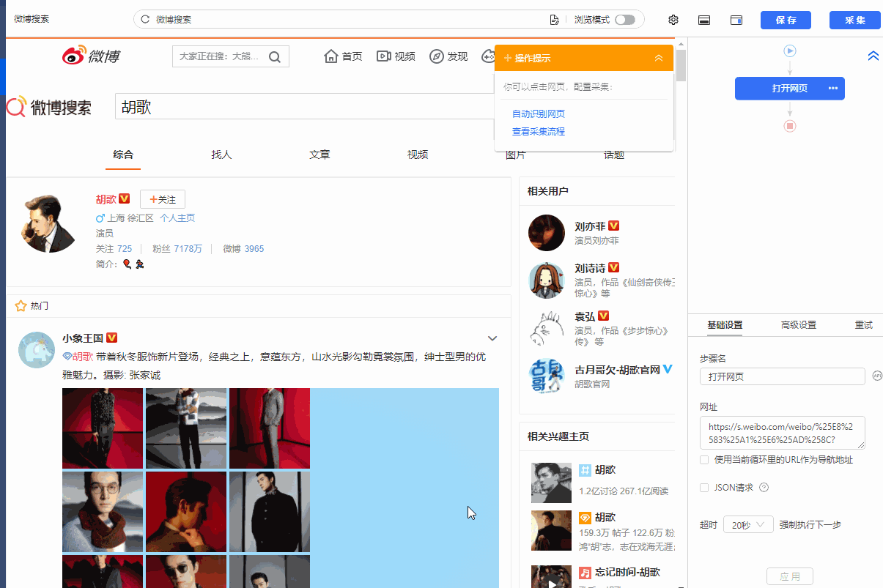Open the 超时 20秒 dropdown
This screenshot has height=588, width=883.
[x=748, y=525]
